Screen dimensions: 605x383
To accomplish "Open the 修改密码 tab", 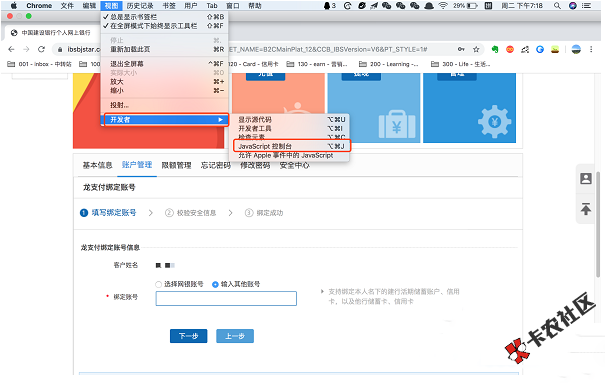I will [x=255, y=165].
